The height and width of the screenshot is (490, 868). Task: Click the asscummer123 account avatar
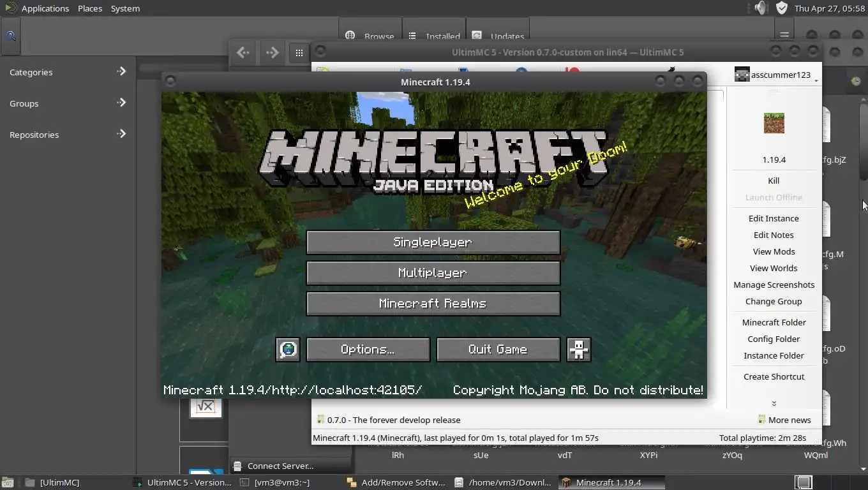pyautogui.click(x=742, y=75)
